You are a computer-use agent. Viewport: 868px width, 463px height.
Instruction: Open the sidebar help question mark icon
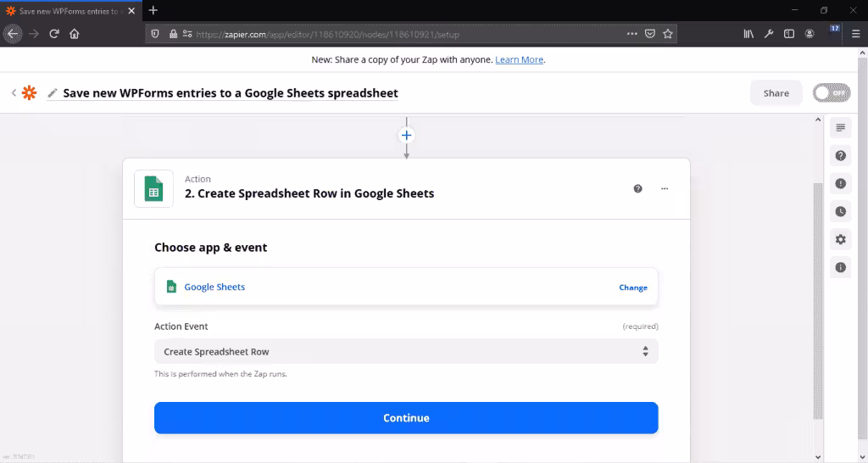point(840,156)
